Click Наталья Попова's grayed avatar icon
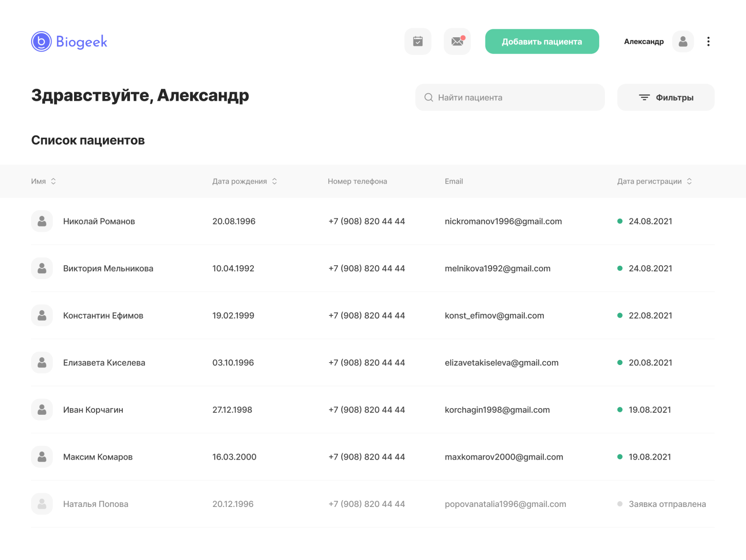 pos(42,504)
